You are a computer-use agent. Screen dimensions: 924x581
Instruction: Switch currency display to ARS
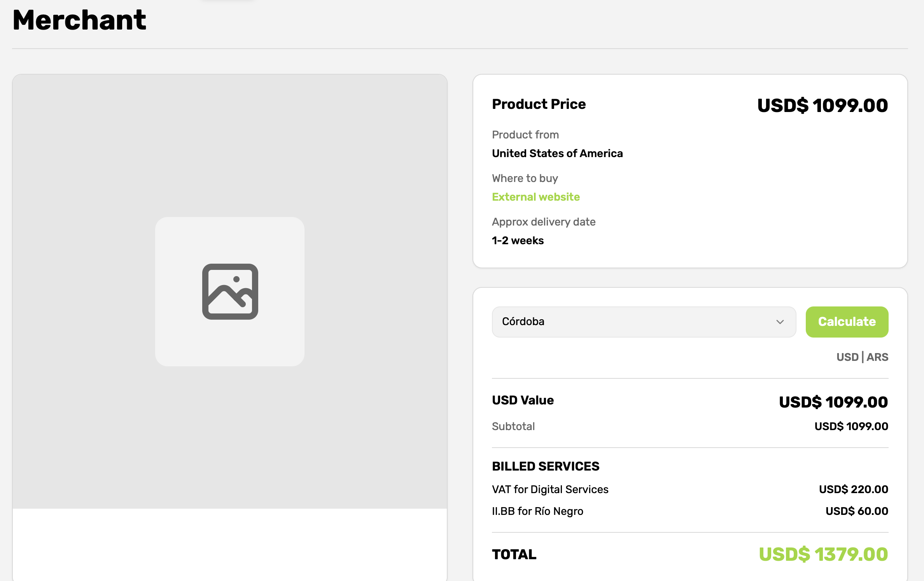tap(877, 357)
